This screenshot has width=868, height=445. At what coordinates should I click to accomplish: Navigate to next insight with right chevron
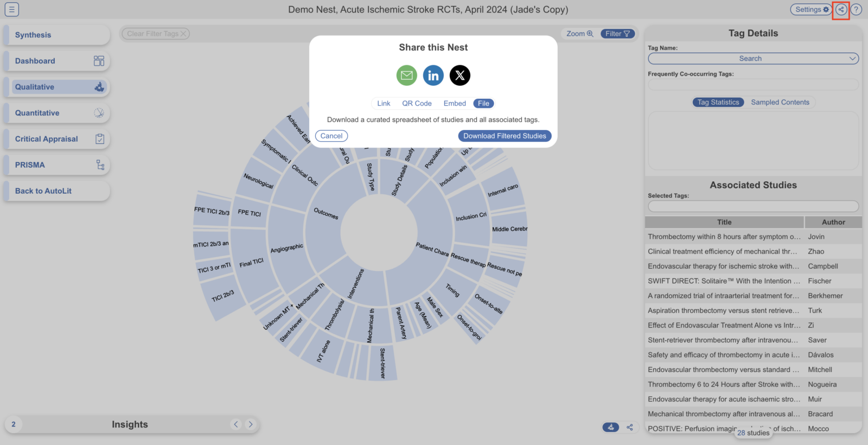tap(251, 424)
